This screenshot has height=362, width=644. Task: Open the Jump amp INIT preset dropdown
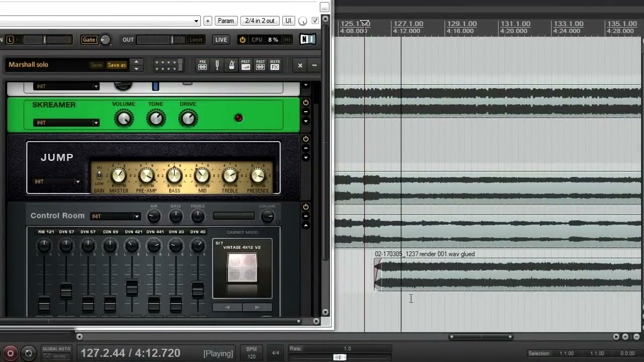pos(57,182)
